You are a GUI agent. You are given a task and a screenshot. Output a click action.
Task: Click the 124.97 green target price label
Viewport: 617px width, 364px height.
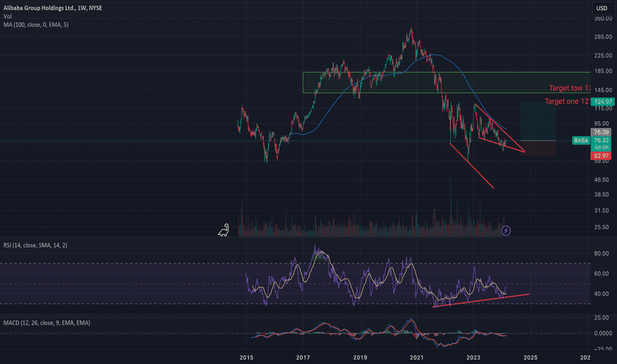tap(602, 101)
